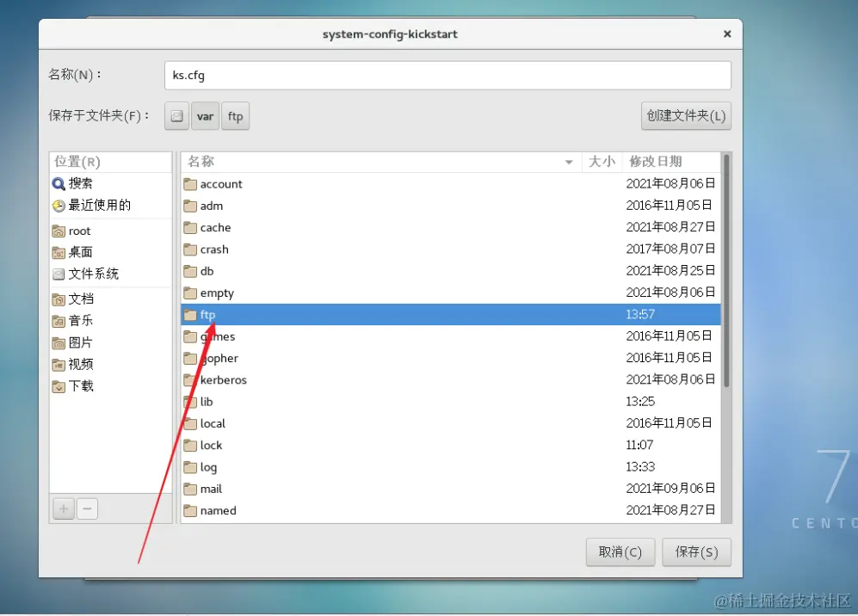The image size is (858, 616).
Task: Open 视频 in the places sidebar
Action: click(x=110, y=364)
